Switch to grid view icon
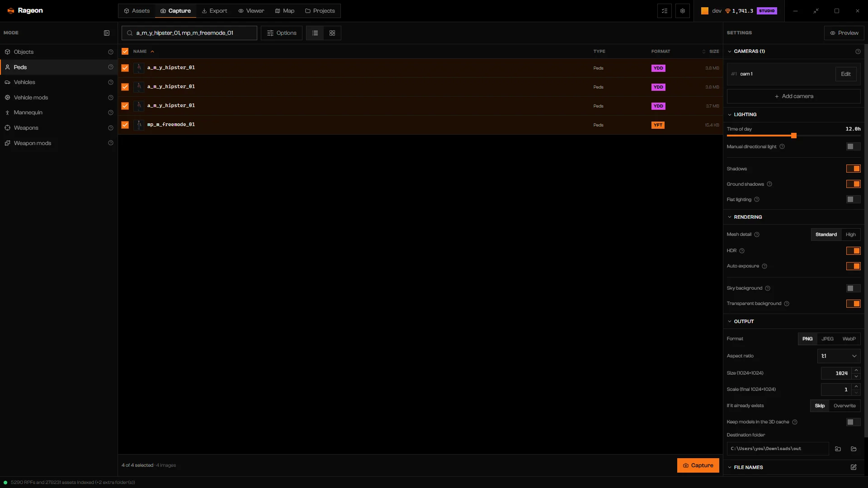This screenshot has width=868, height=488. [x=332, y=33]
